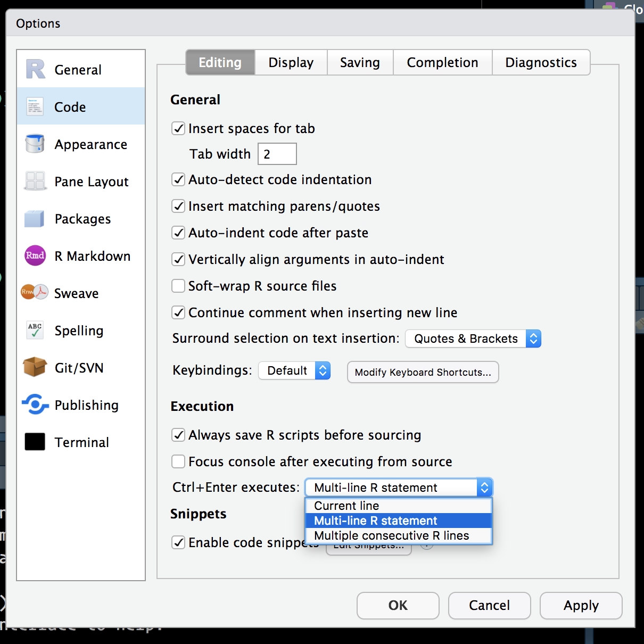Open the Keybindings Default dropdown
644x644 pixels.
294,370
